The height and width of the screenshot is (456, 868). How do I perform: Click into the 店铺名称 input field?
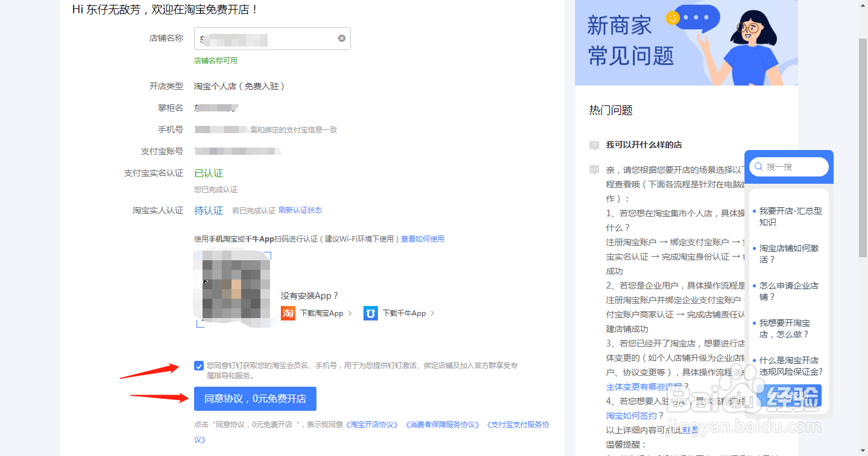272,39
